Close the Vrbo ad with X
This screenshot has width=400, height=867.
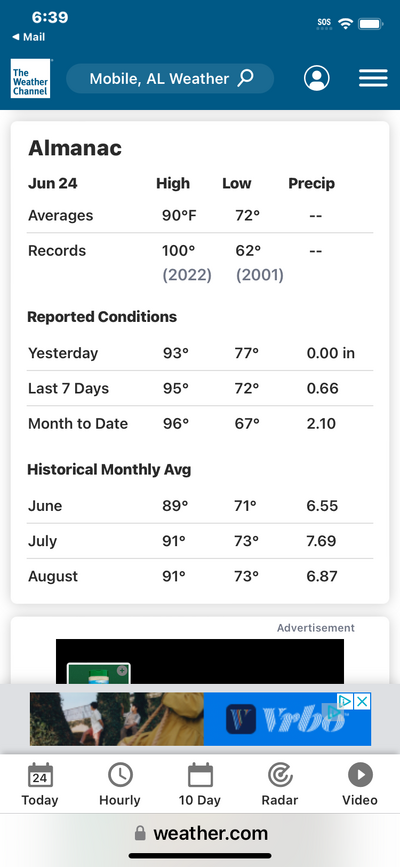click(x=362, y=702)
